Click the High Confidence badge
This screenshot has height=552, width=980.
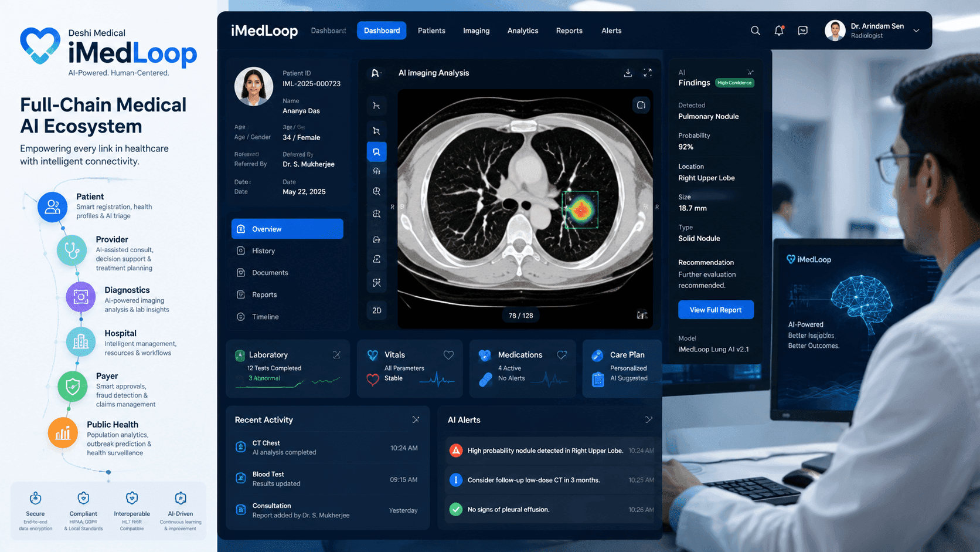[x=734, y=83]
